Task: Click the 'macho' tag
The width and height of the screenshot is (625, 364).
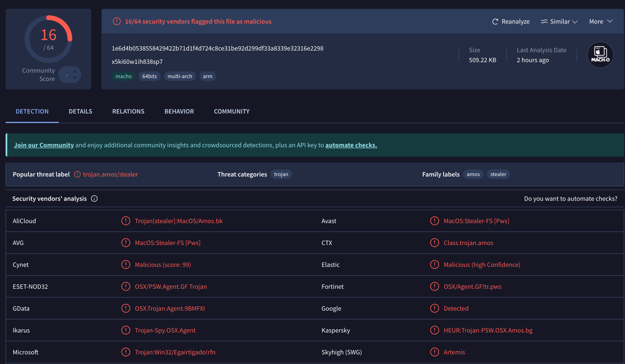Action: [123, 76]
